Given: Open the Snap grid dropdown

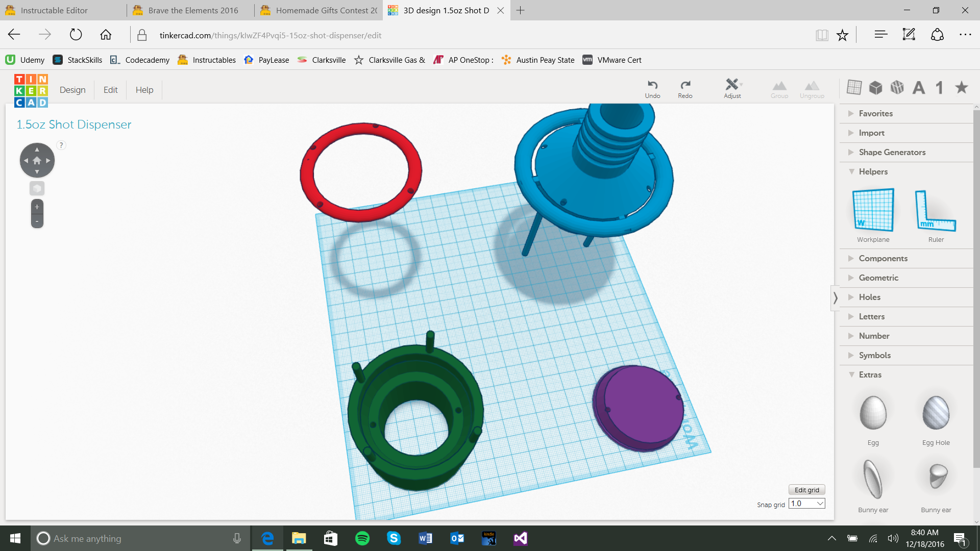Looking at the screenshot, I should (x=807, y=504).
